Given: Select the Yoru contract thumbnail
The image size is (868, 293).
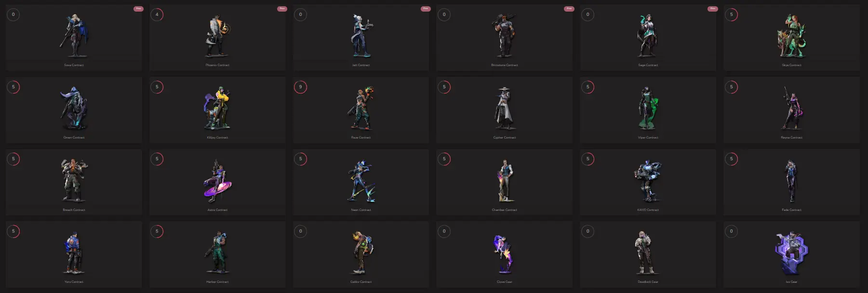Looking at the screenshot, I should coord(74,254).
